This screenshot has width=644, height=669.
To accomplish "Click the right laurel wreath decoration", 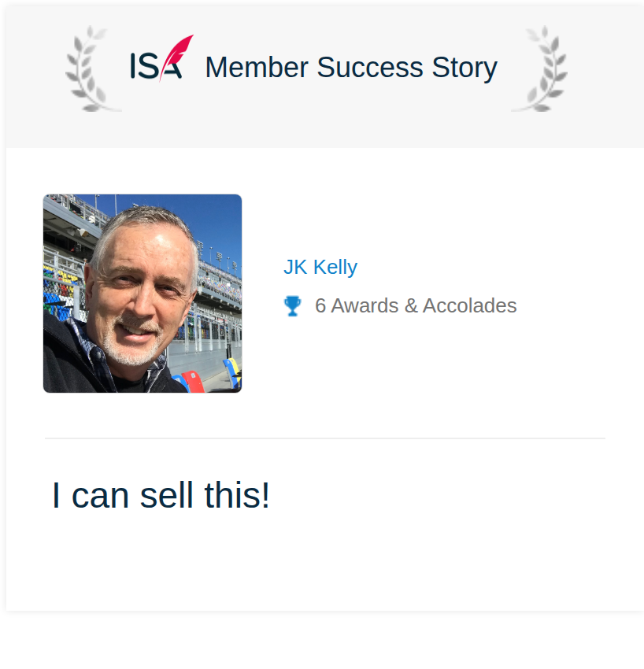I will 539,68.
